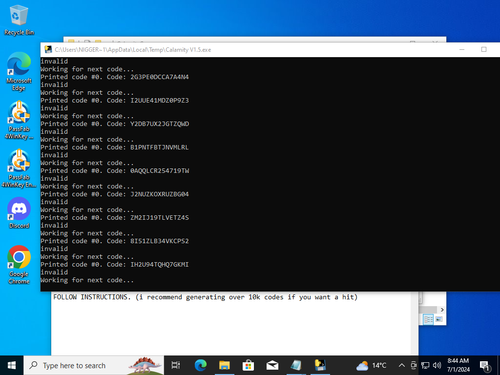
Task: Click the Meet Now tray icon
Action: (x=414, y=366)
